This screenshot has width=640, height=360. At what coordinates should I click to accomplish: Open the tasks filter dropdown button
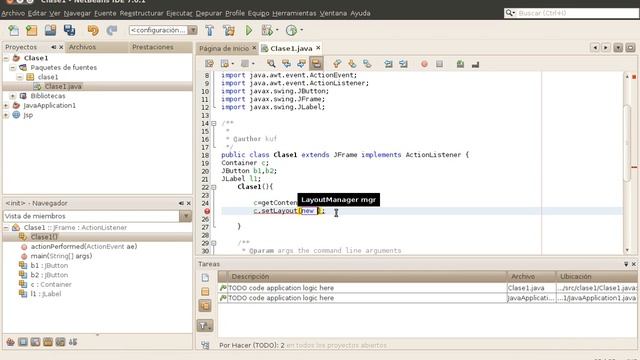[205, 325]
